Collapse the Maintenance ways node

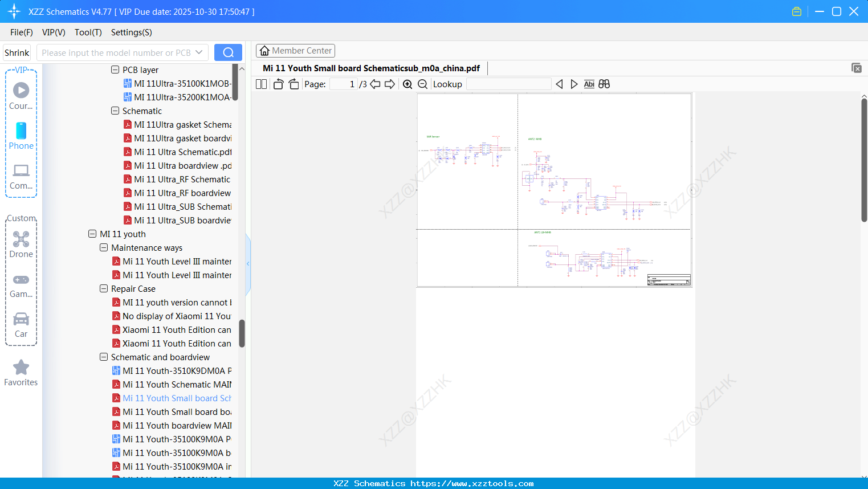point(104,248)
